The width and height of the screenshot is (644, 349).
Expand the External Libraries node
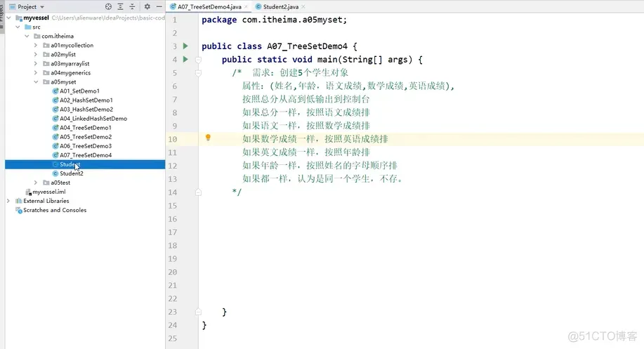[x=8, y=201]
